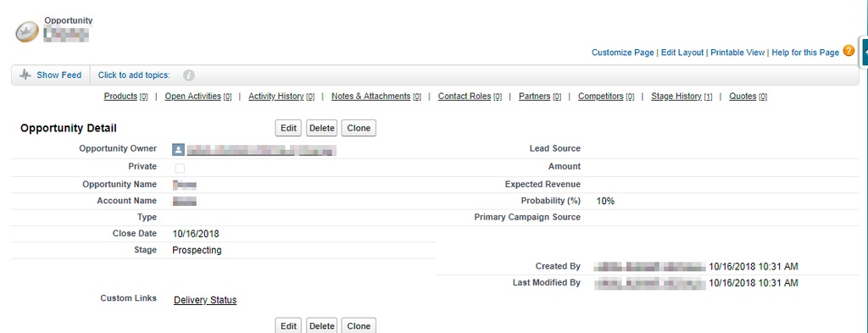Click the top Edit button
Viewport: 868px width, 333px height.
click(x=288, y=128)
